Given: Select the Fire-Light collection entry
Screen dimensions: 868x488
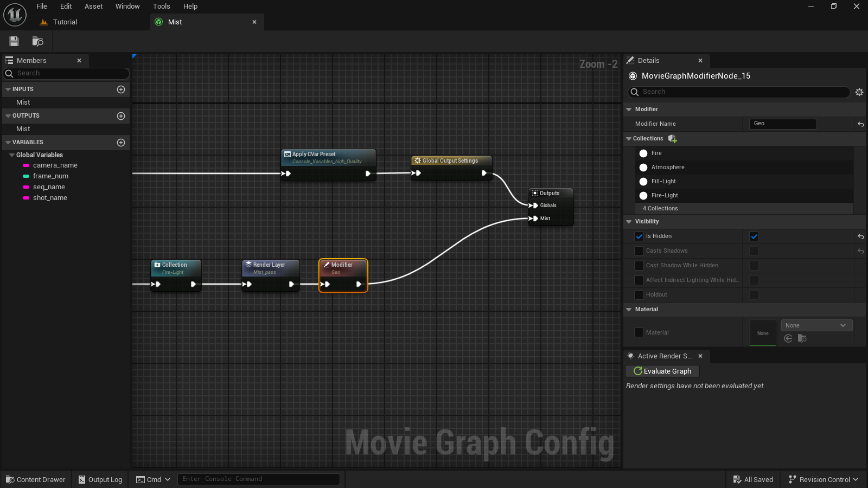Looking at the screenshot, I should coord(744,196).
